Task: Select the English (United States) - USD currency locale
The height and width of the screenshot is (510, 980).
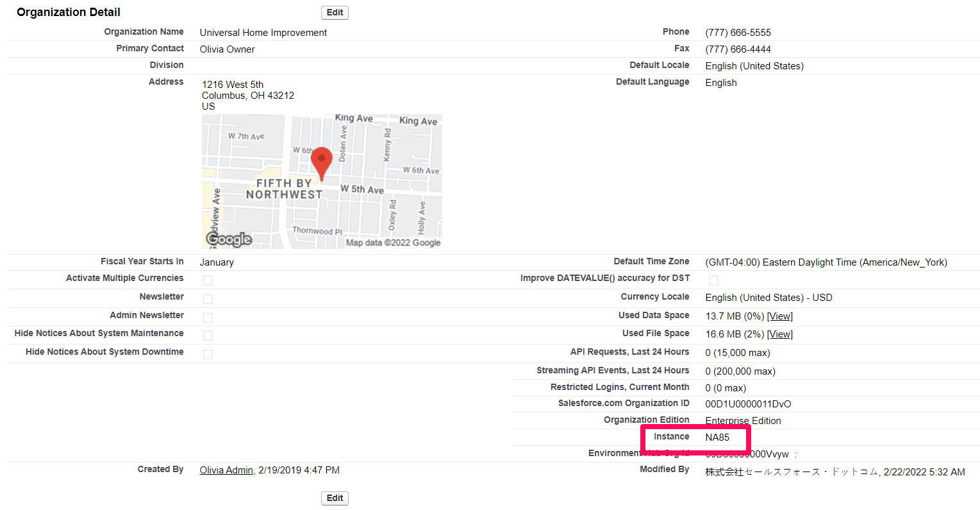Action: (768, 298)
